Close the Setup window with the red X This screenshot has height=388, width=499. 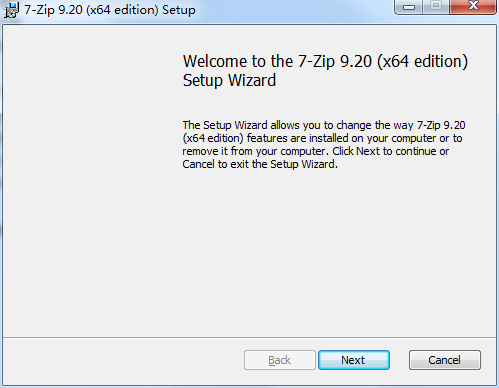(x=473, y=7)
